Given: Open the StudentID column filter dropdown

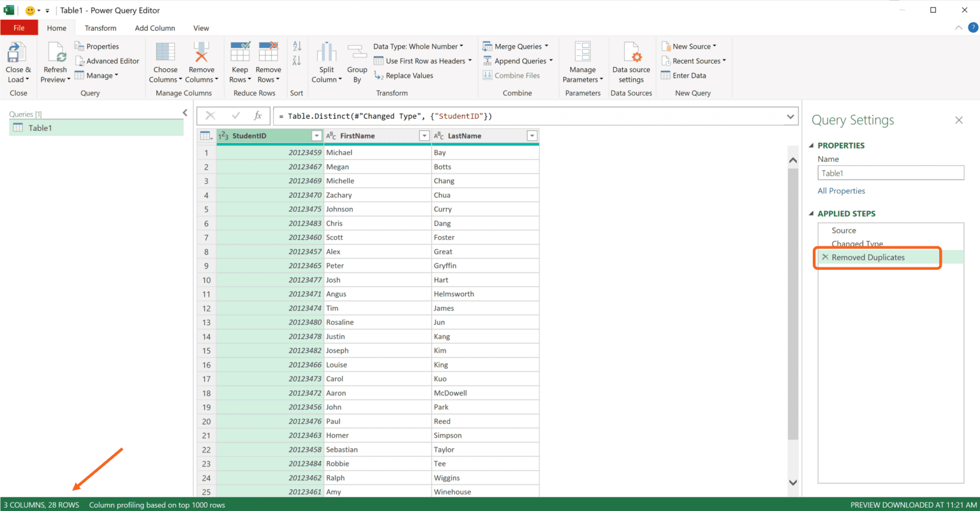Looking at the screenshot, I should point(316,135).
